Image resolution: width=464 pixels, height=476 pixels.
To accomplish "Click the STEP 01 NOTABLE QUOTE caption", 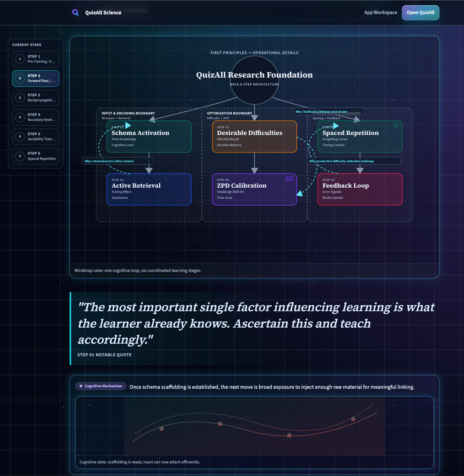I will coord(104,355).
